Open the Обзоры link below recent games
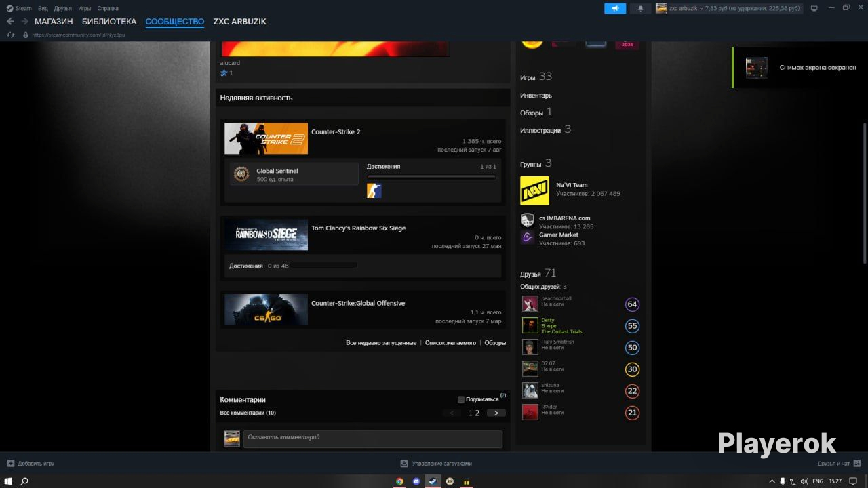This screenshot has height=488, width=868. [x=495, y=343]
